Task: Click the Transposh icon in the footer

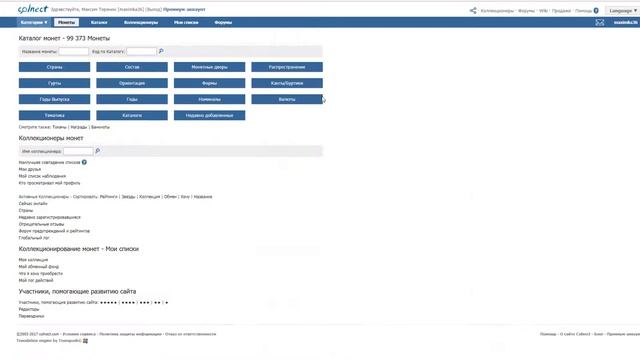Action: pyautogui.click(x=85, y=341)
